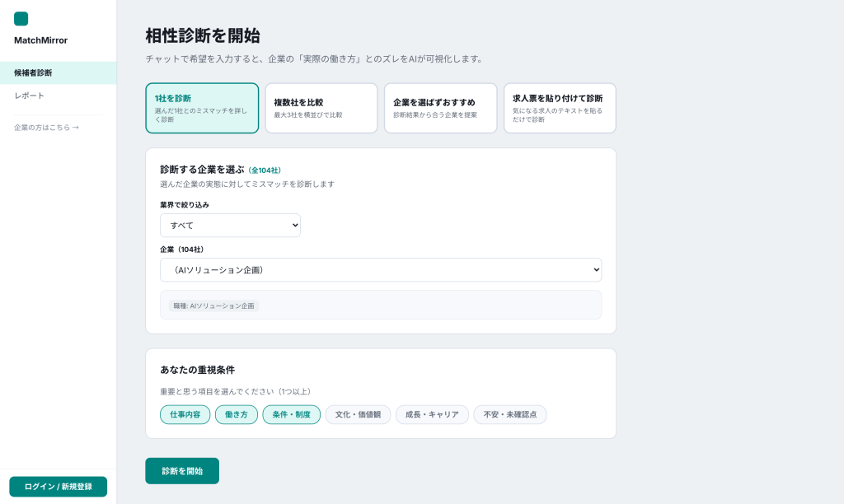The width and height of the screenshot is (844, 504).
Task: Toggle the 成長・キャリア condition chip
Action: pyautogui.click(x=432, y=415)
